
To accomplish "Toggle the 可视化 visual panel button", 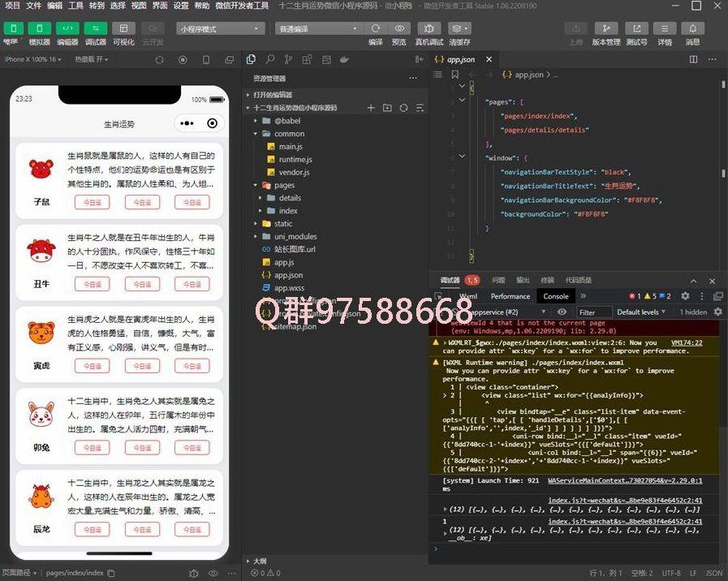I will (123, 28).
